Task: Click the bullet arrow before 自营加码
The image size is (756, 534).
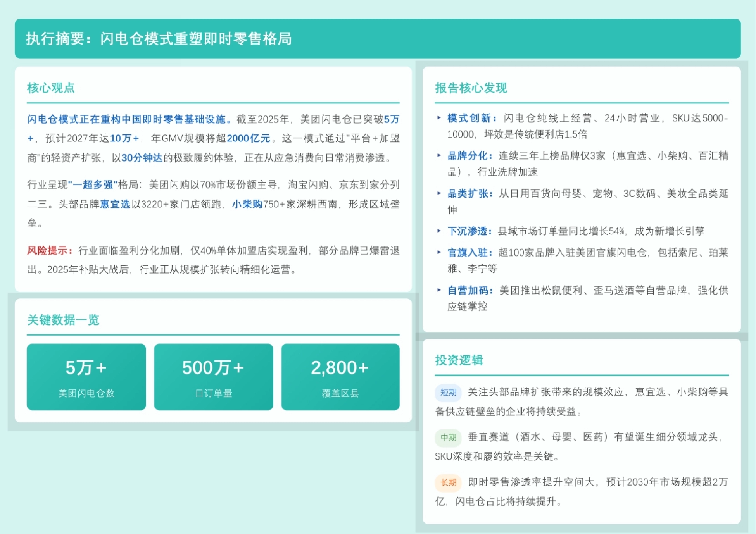Action: pyautogui.click(x=439, y=290)
